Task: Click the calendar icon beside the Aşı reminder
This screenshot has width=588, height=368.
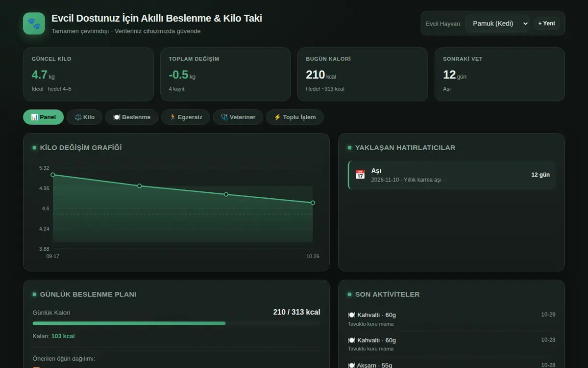Action: tap(360, 175)
